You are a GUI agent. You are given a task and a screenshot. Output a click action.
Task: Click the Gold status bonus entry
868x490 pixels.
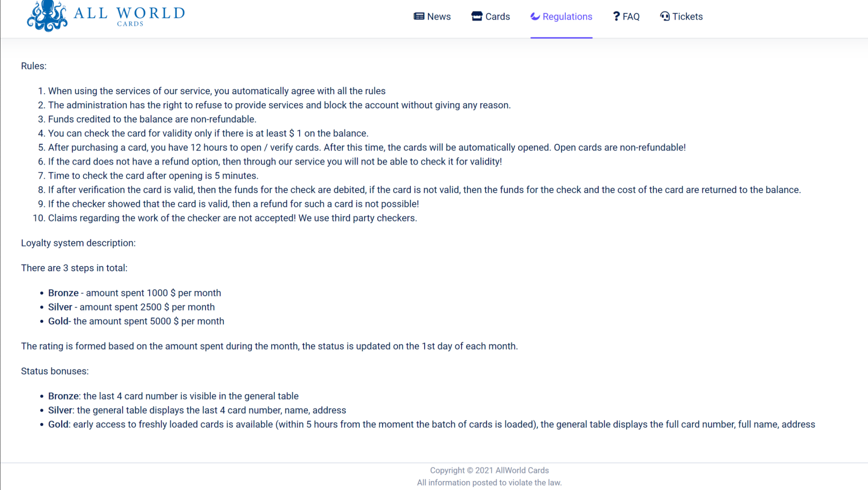[x=431, y=425]
